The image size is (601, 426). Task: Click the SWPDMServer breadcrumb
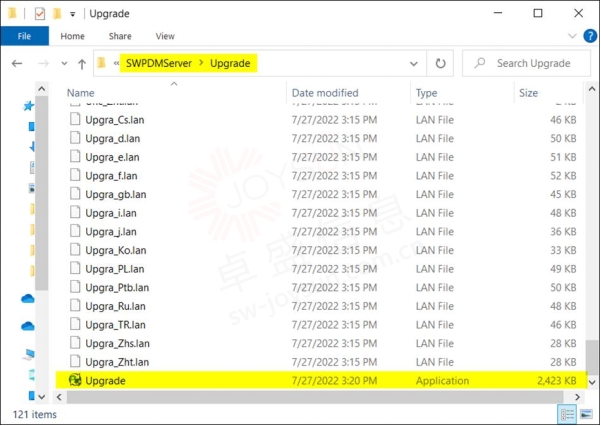click(159, 63)
